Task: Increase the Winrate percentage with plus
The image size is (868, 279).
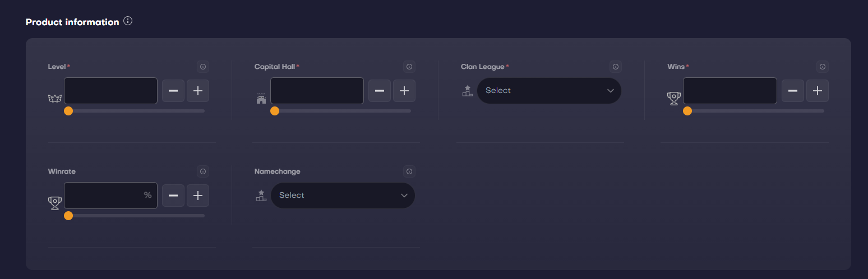Action: [x=198, y=196]
